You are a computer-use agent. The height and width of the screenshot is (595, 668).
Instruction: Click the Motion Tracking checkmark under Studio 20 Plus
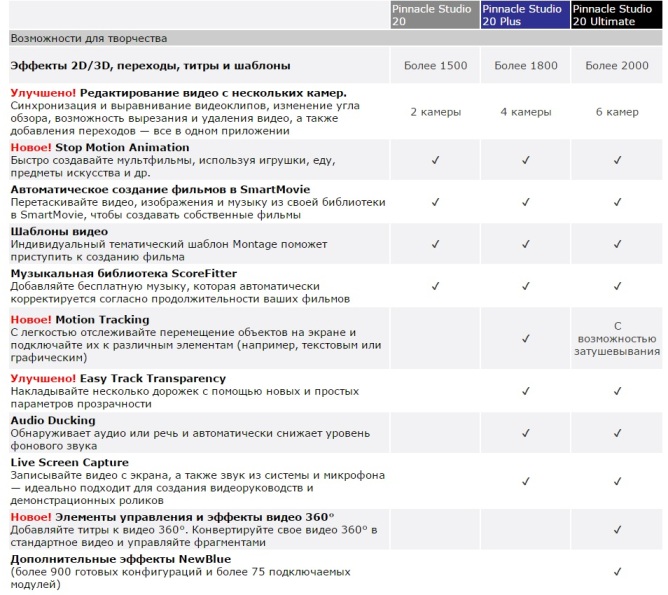point(525,339)
